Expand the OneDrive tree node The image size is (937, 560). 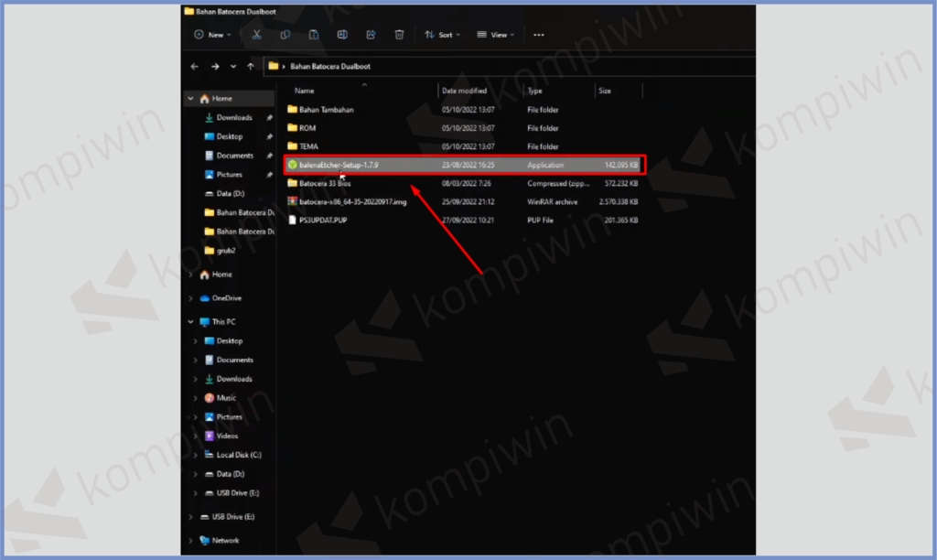pos(190,298)
